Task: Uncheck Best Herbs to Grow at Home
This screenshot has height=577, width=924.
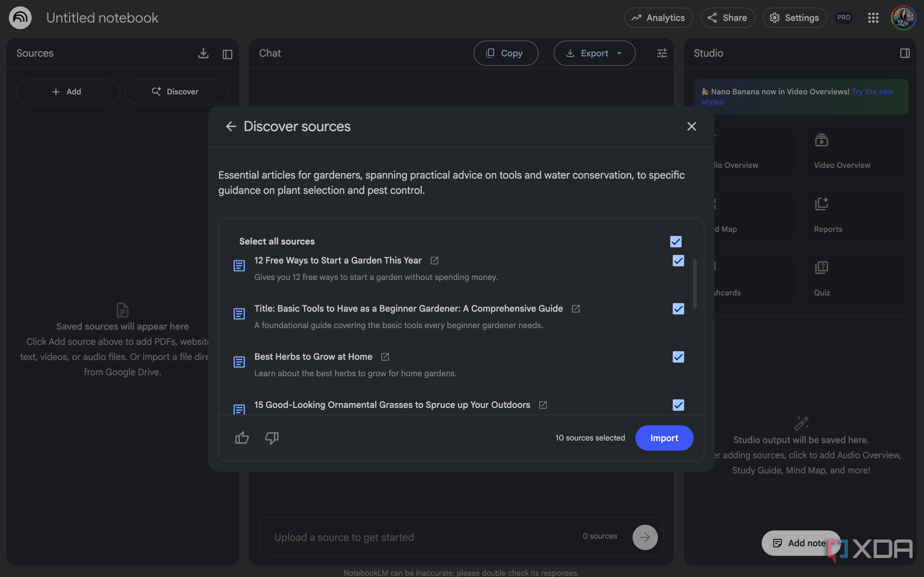Action: [x=678, y=357]
